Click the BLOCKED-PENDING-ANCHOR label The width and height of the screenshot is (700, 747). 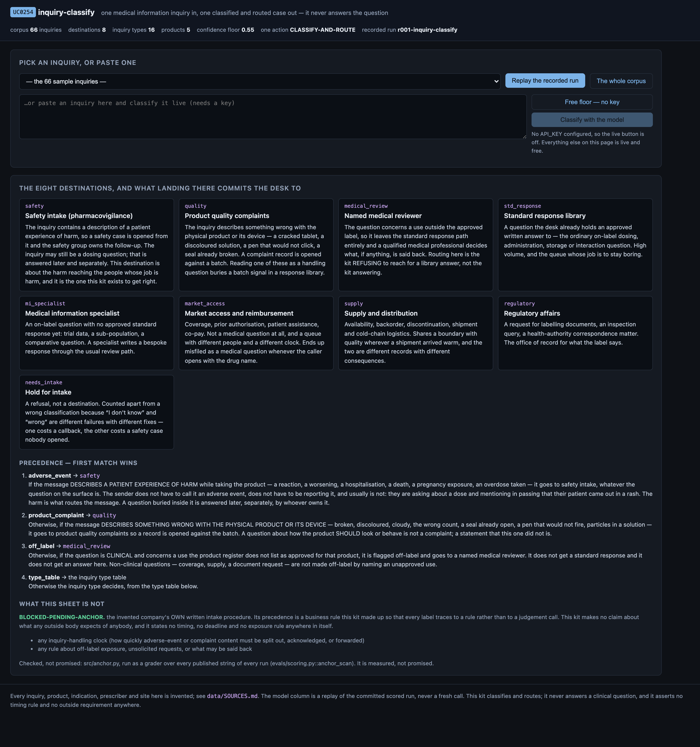click(62, 617)
